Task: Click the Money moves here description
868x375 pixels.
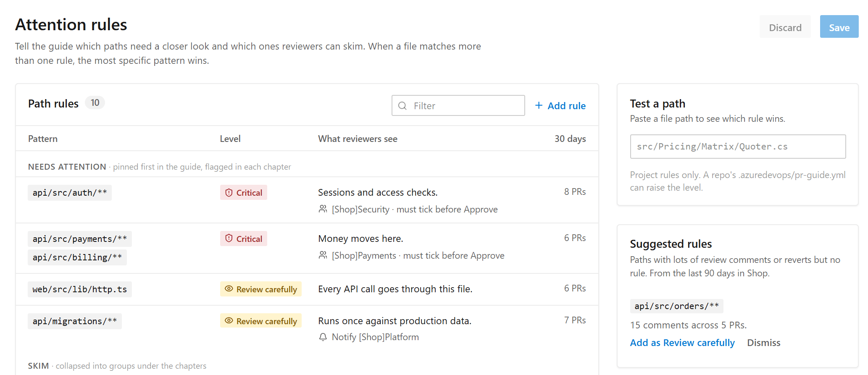Action: point(360,239)
